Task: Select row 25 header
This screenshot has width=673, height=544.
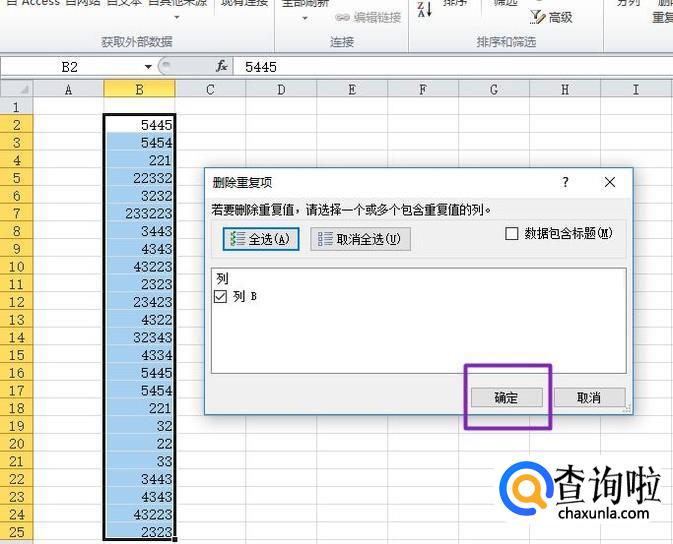Action: click(16, 532)
